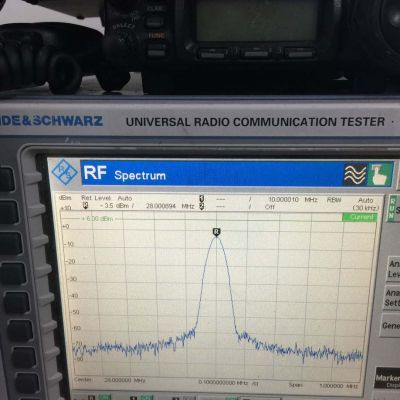This screenshot has width=400, height=400.
Task: Open the Analyzer Settings softkey
Action: click(393, 298)
